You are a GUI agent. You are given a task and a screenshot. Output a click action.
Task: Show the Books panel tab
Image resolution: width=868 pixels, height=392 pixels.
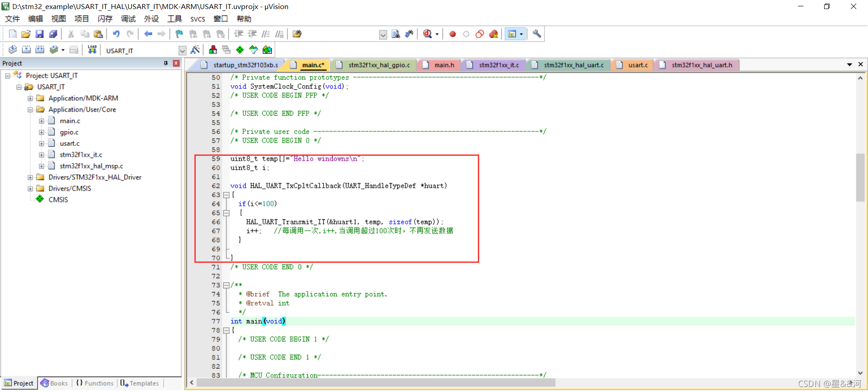coord(54,383)
